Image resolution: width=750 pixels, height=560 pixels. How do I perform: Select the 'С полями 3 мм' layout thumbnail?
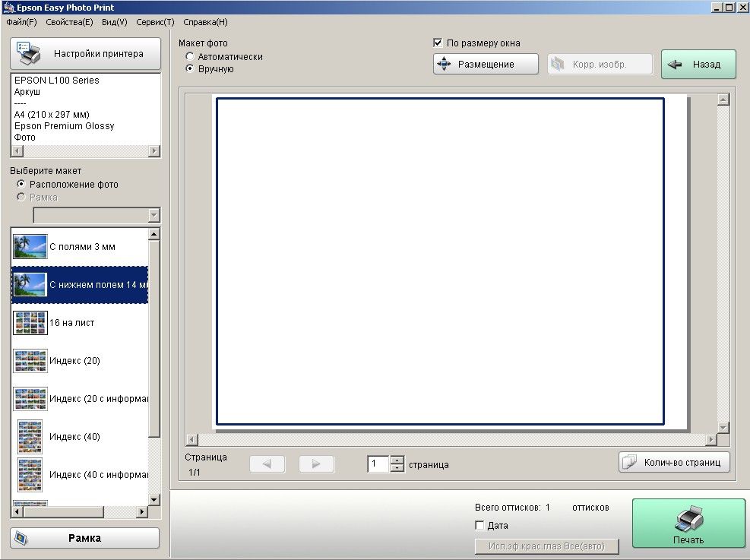pos(30,247)
